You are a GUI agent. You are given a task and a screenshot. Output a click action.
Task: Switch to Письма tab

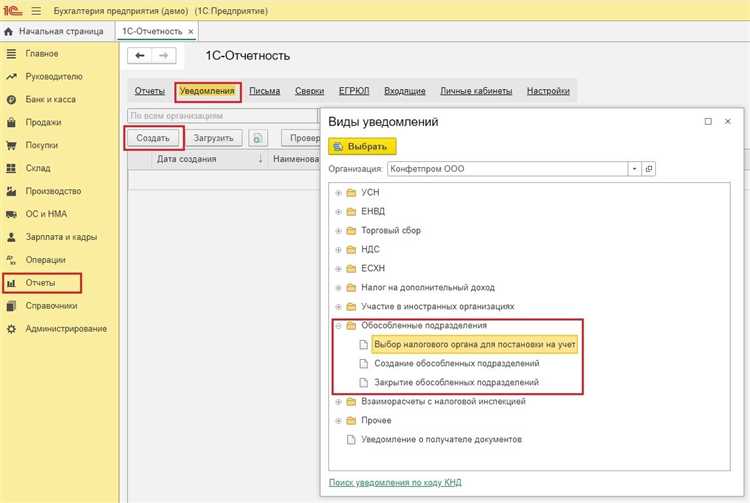pyautogui.click(x=265, y=91)
